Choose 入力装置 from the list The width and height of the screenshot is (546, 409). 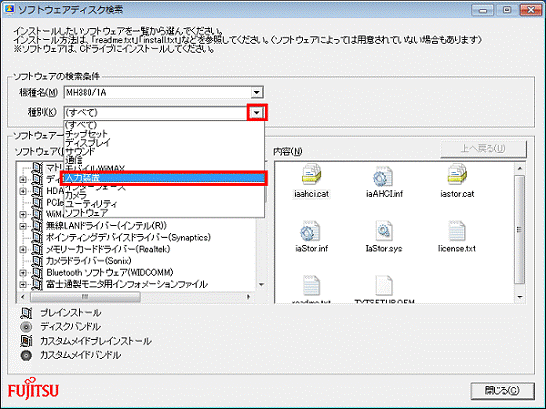[x=164, y=178]
